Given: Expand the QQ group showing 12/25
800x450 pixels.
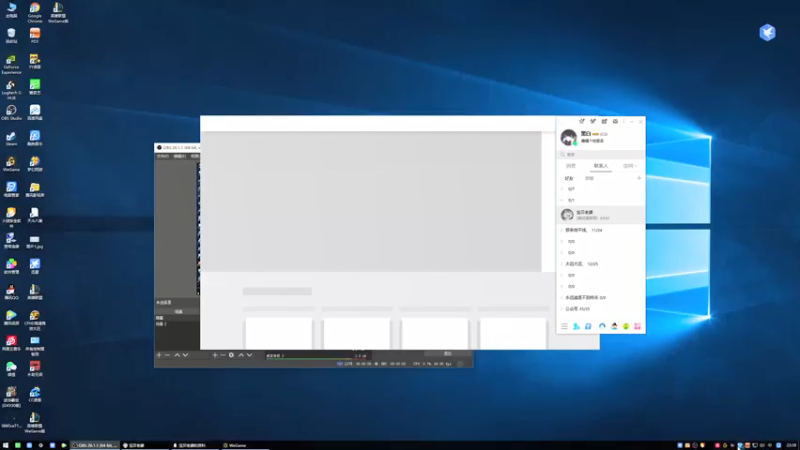Looking at the screenshot, I should coord(600,264).
